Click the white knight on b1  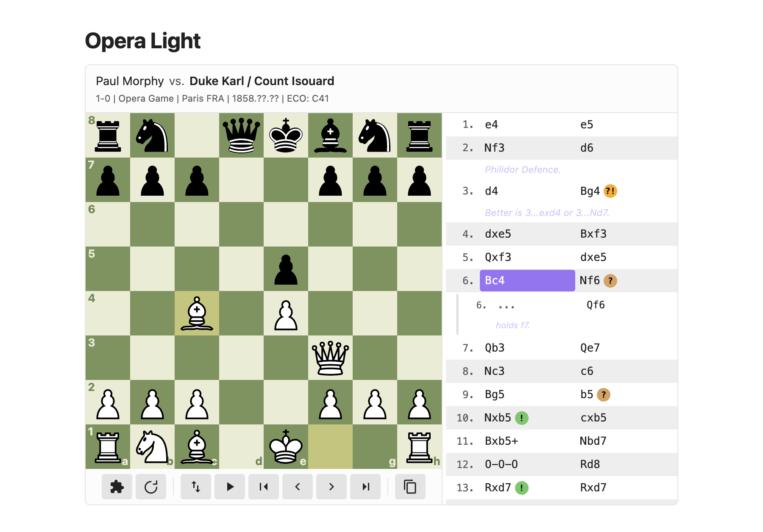153,447
